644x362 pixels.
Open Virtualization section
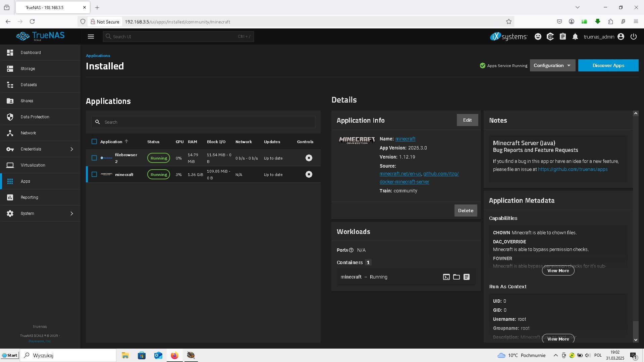tap(40, 165)
